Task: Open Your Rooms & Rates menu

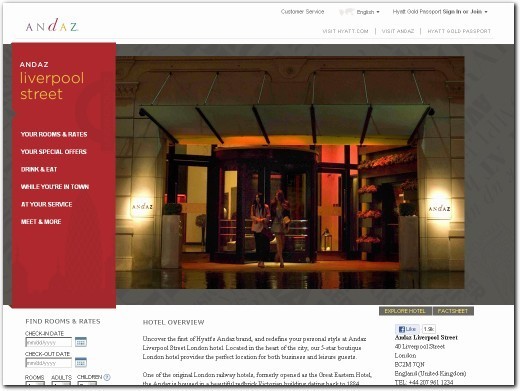Action: 54,134
